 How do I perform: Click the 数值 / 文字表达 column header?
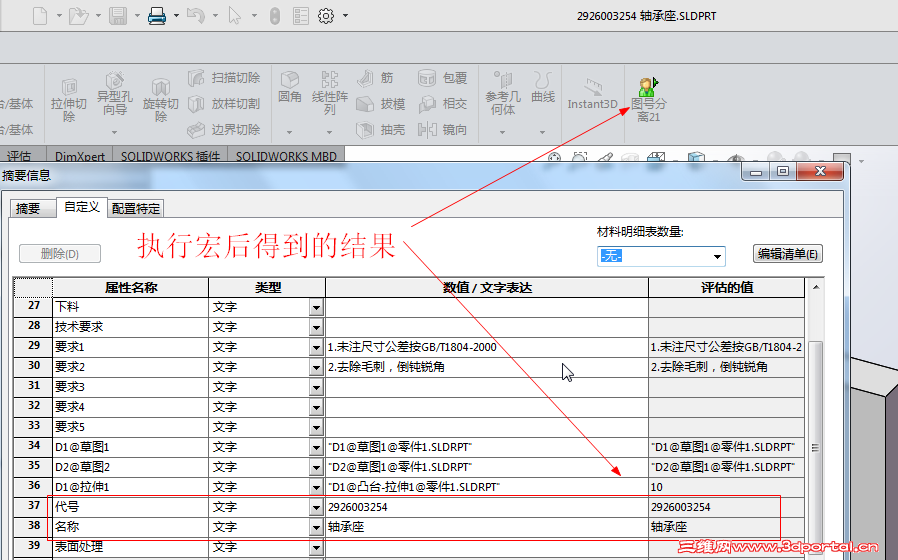tap(487, 287)
